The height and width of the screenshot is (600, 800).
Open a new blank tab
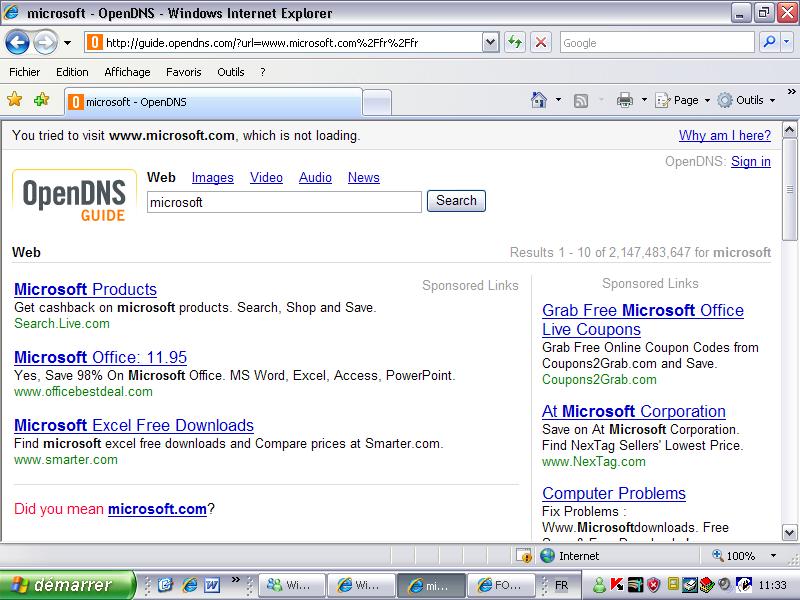[377, 102]
